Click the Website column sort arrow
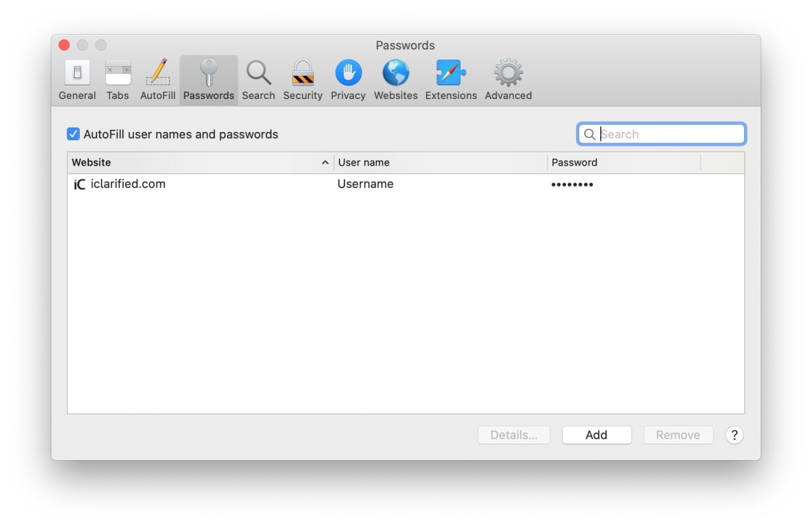Screen dimensions: 812x528 click(x=325, y=162)
